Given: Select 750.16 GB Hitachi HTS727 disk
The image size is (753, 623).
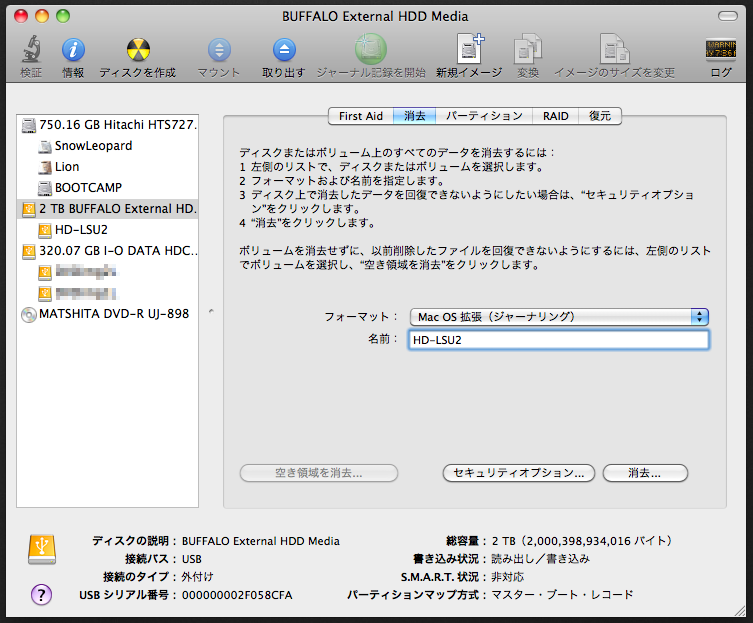Looking at the screenshot, I should click(x=108, y=125).
